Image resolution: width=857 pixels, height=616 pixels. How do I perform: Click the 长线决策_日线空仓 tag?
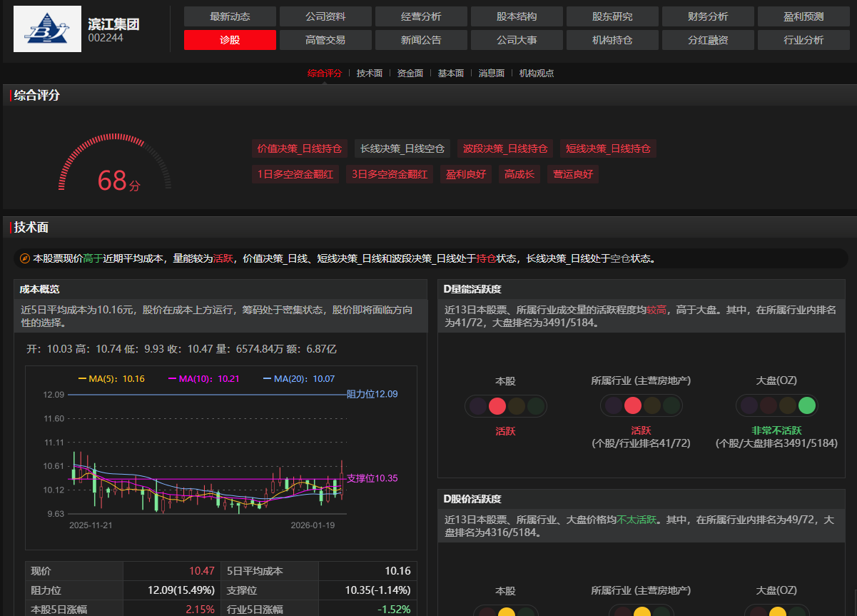(402, 148)
